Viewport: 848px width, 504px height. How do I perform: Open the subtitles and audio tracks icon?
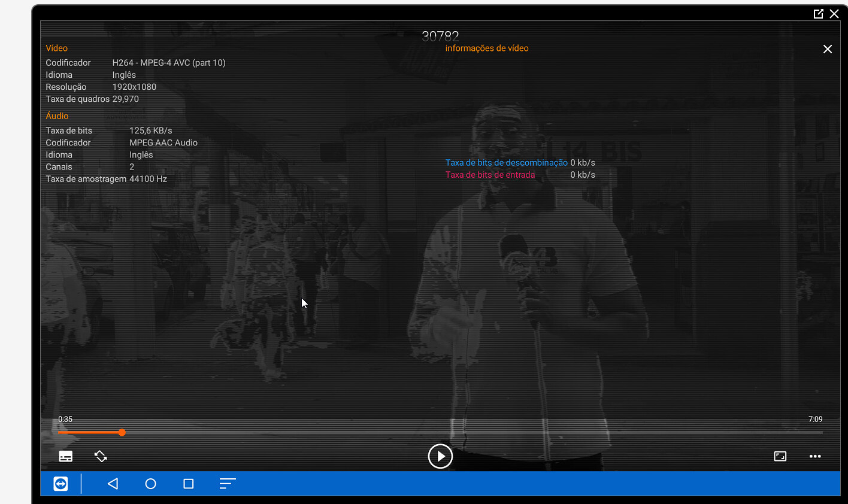(x=66, y=457)
